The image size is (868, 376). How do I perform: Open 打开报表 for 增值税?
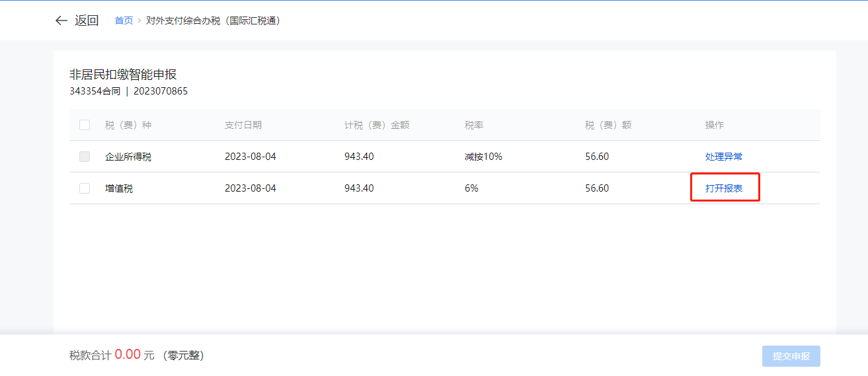tap(723, 188)
